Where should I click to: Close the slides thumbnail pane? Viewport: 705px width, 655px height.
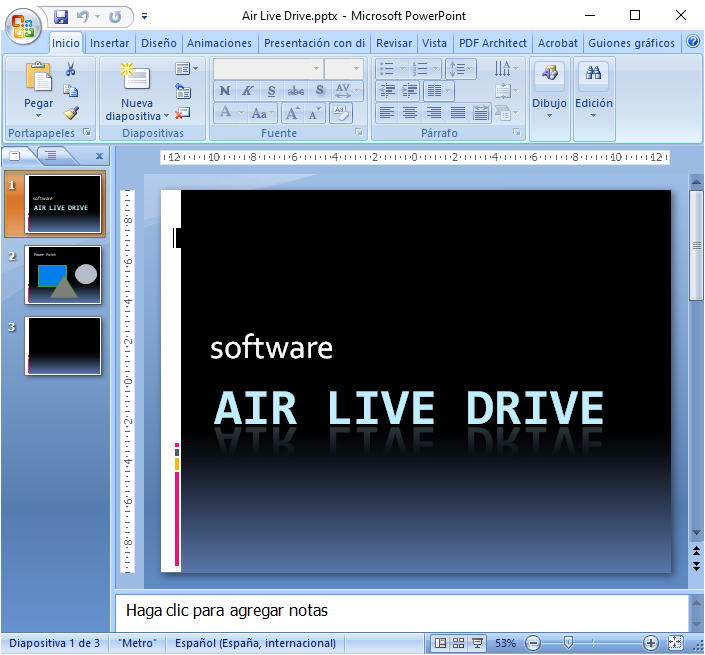point(99,156)
